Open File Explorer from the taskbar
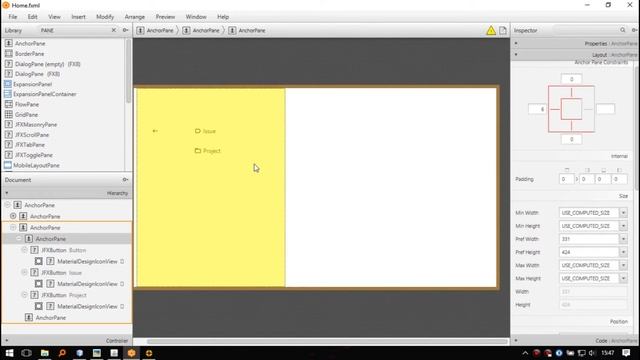Screen dimensions: 640x360 click(x=44, y=353)
